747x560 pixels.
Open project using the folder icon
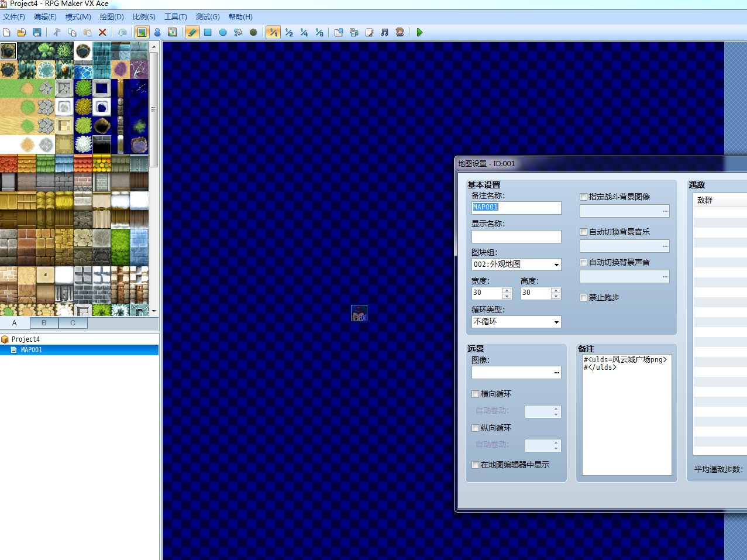point(22,32)
